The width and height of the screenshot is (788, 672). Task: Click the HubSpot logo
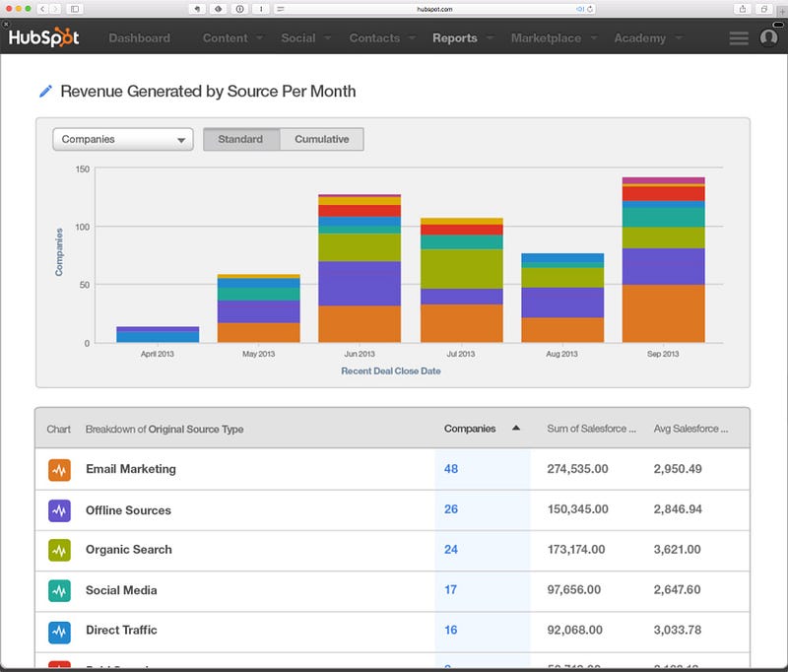coord(43,37)
